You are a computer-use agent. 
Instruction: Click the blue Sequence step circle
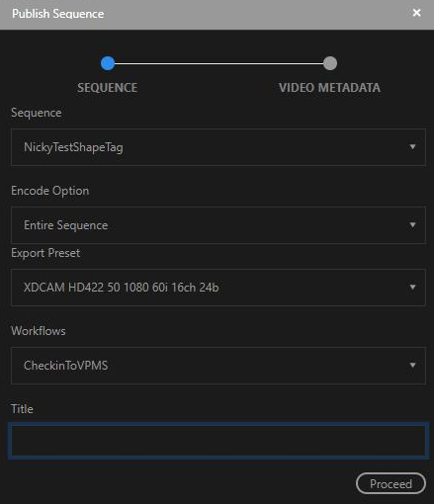tap(108, 63)
